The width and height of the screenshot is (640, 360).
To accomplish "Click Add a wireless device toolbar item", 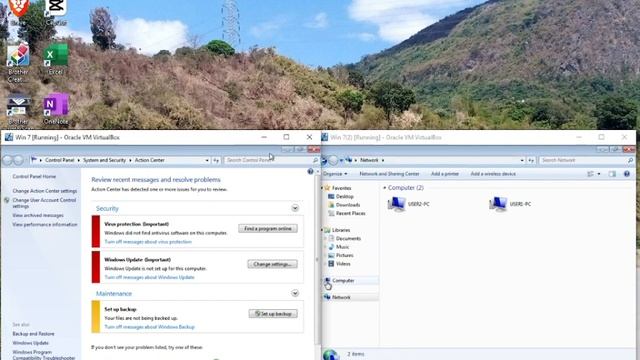I will point(493,174).
